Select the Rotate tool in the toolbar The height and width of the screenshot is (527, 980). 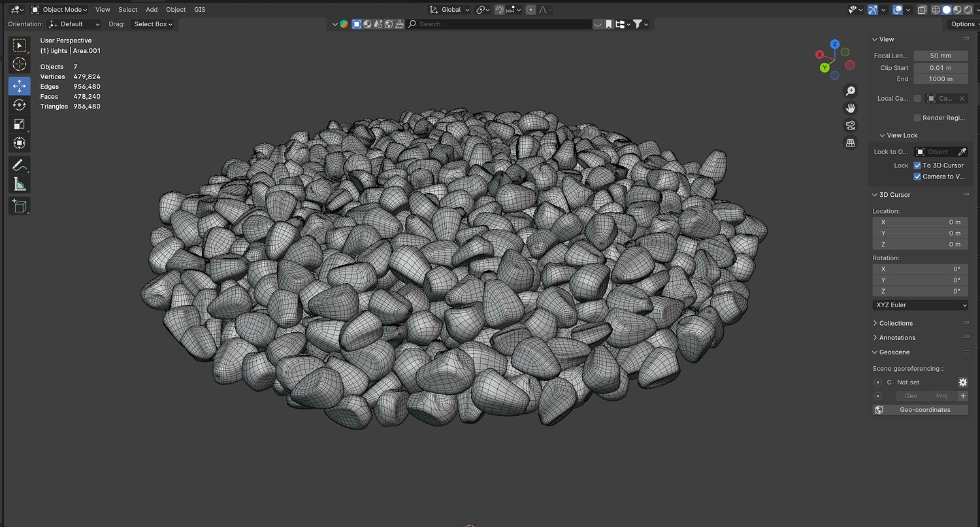[20, 105]
